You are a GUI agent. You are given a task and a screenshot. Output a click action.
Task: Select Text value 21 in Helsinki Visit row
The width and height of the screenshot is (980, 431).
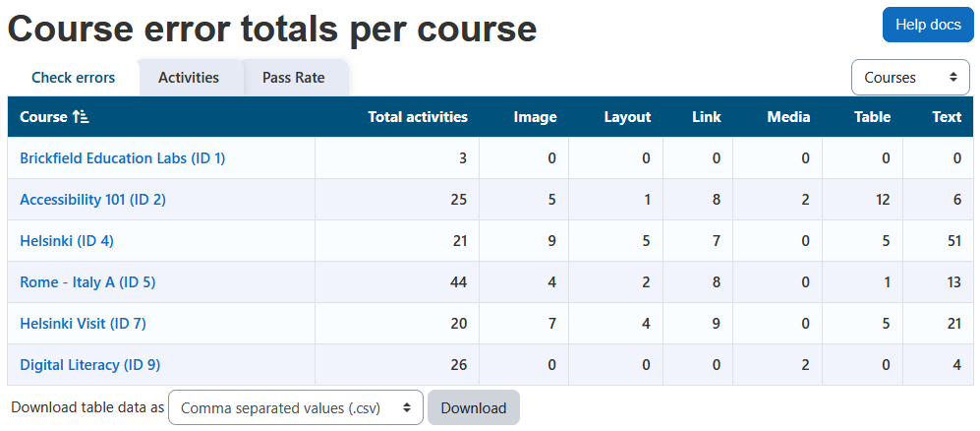(953, 324)
